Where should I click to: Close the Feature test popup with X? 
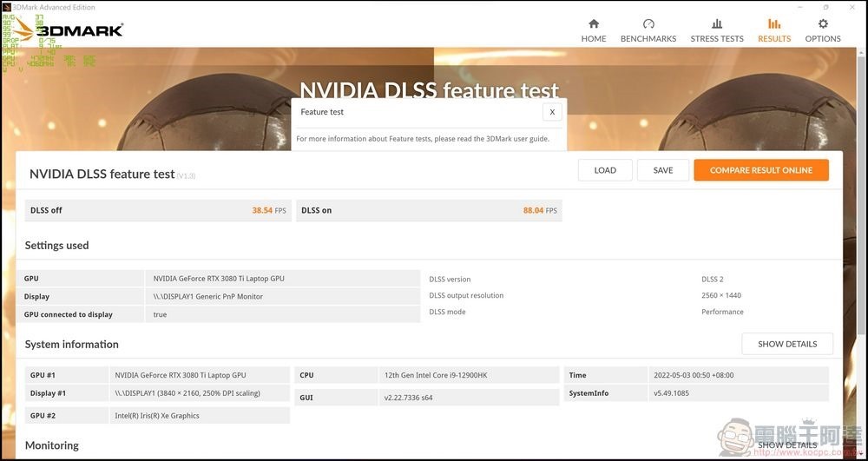(x=552, y=112)
